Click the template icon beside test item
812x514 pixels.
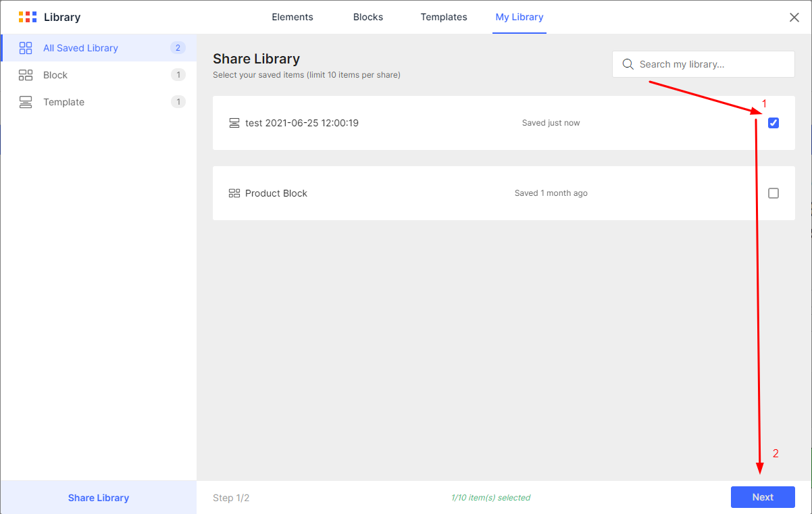(x=234, y=123)
